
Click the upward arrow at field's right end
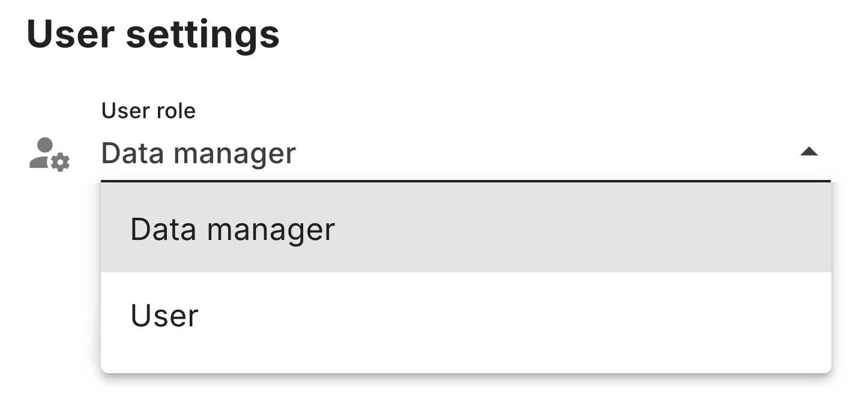809,152
